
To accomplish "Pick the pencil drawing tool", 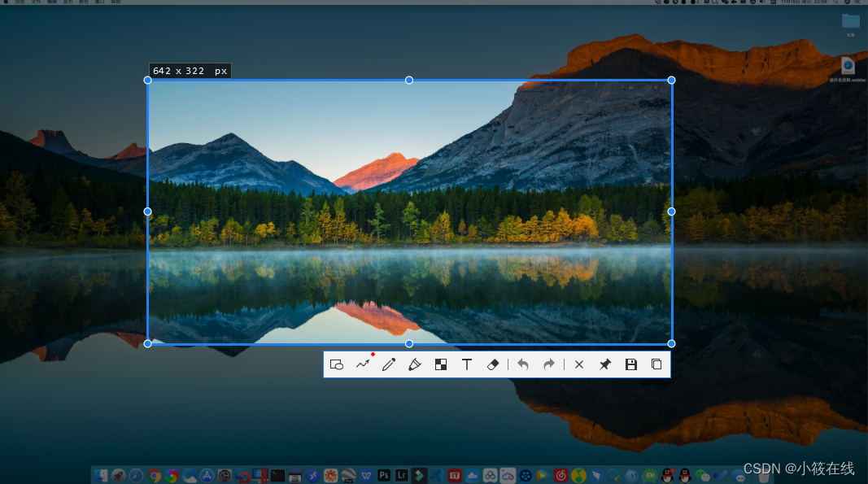I will click(x=389, y=364).
